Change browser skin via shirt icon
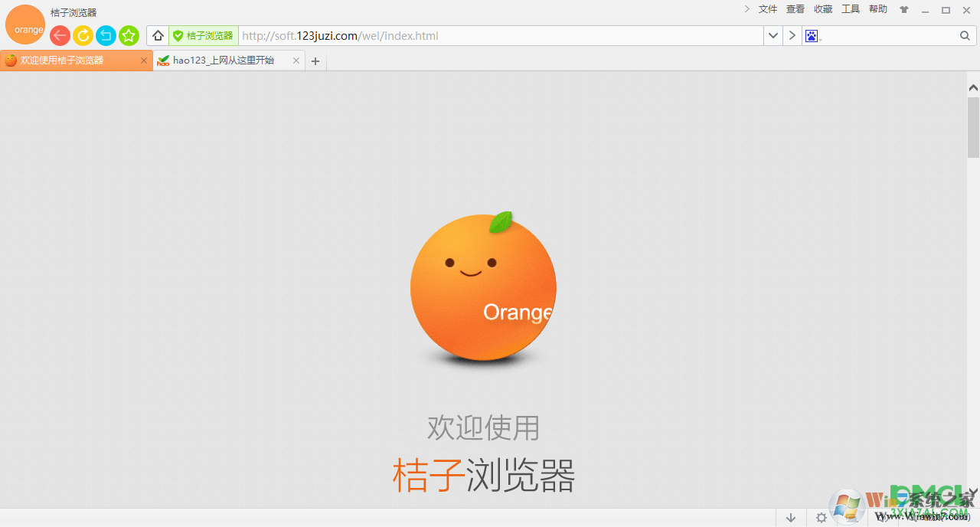980x527 pixels. click(x=903, y=9)
